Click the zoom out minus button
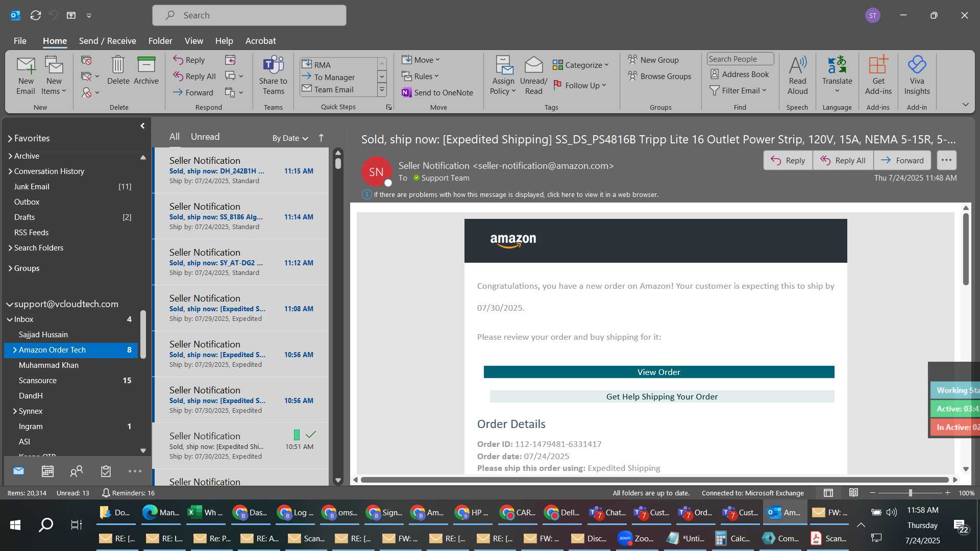 (x=872, y=493)
